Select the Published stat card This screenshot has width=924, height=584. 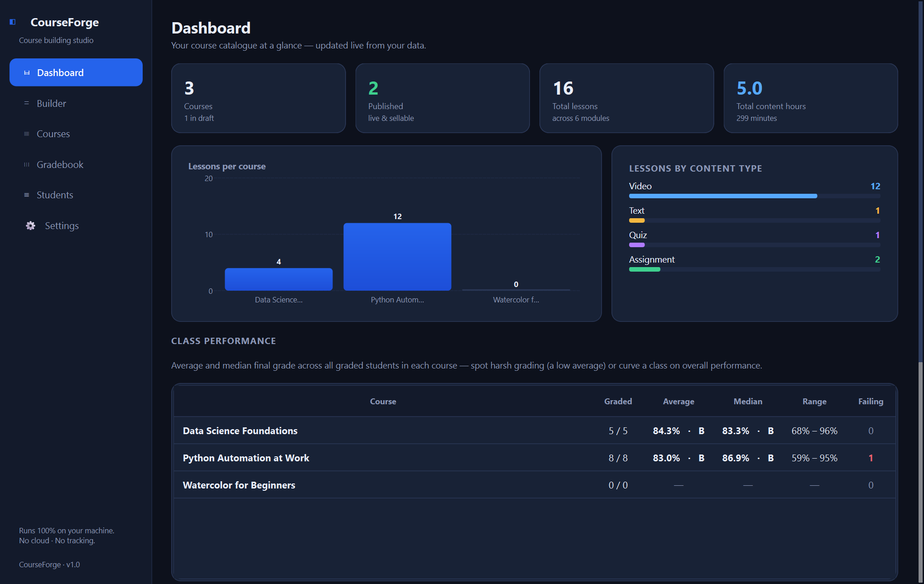tap(443, 98)
